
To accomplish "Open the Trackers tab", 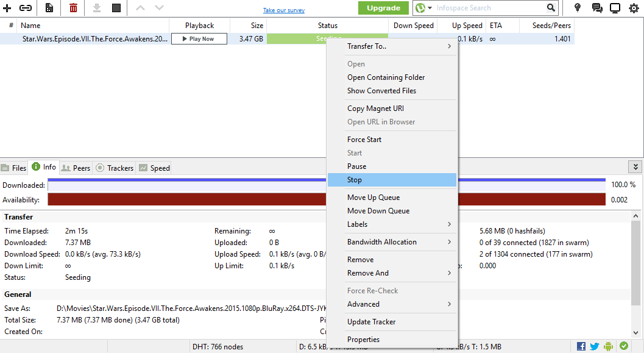I will coord(115,167).
